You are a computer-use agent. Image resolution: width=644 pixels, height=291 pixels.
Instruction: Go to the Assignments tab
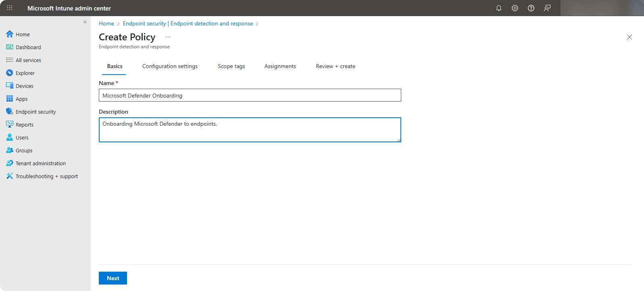pos(280,67)
